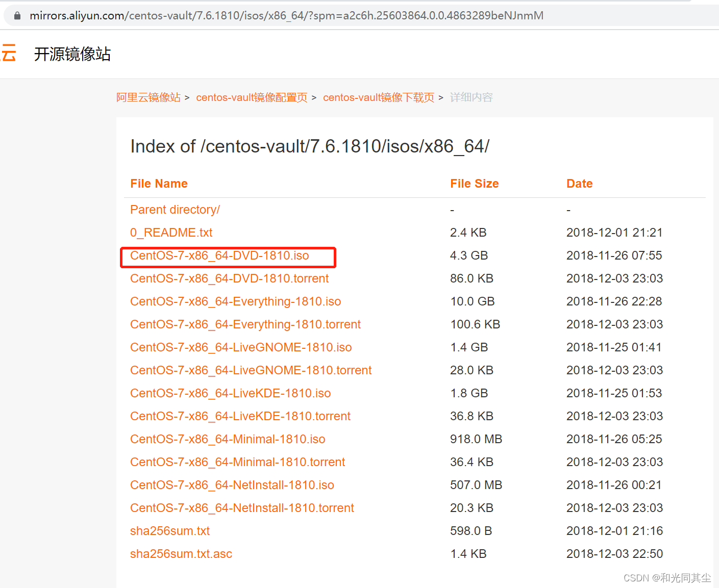Download CentOS-7-x86_64-Everything-1810.torrent
The width and height of the screenshot is (719, 588).
coord(245,324)
